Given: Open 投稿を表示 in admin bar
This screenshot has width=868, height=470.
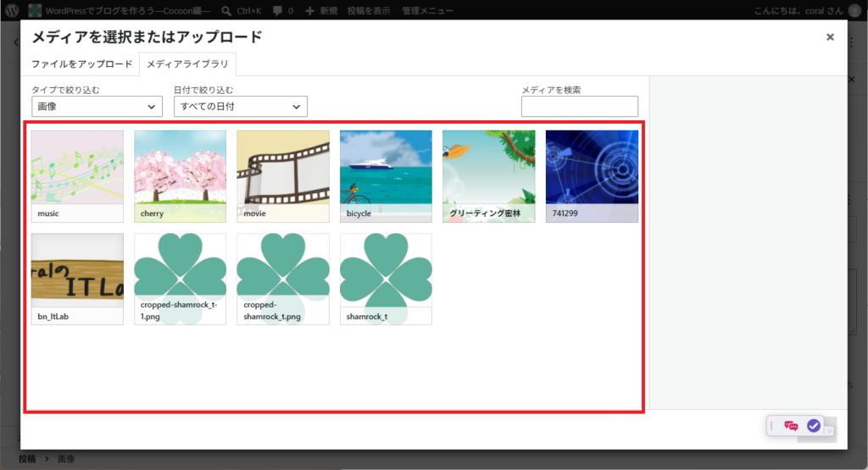Looking at the screenshot, I should 369,10.
